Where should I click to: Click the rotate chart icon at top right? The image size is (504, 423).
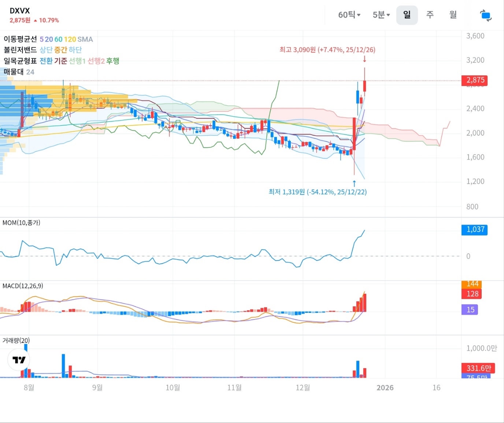coord(485,15)
